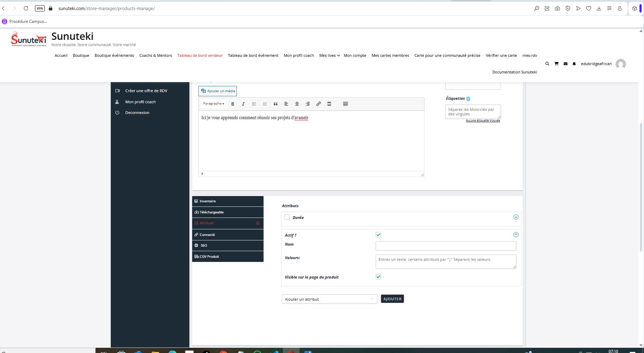Viewport: 644px width, 353px height.
Task: Click the notification bell icon
Action: [x=574, y=64]
